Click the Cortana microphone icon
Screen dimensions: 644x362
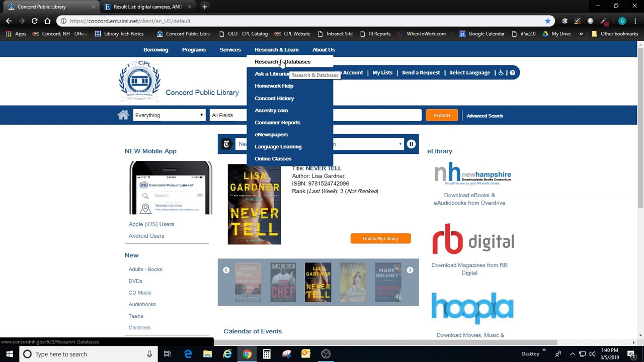(x=149, y=354)
